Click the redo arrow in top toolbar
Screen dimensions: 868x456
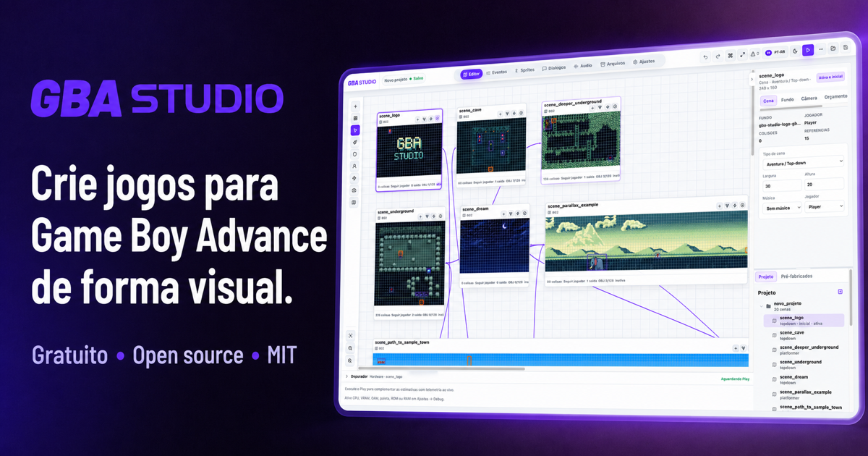click(x=718, y=56)
